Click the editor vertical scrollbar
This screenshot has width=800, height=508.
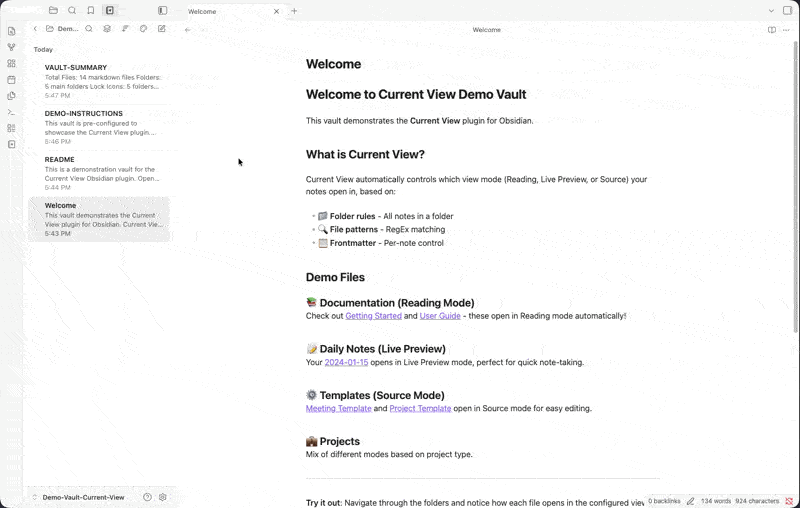click(x=795, y=187)
